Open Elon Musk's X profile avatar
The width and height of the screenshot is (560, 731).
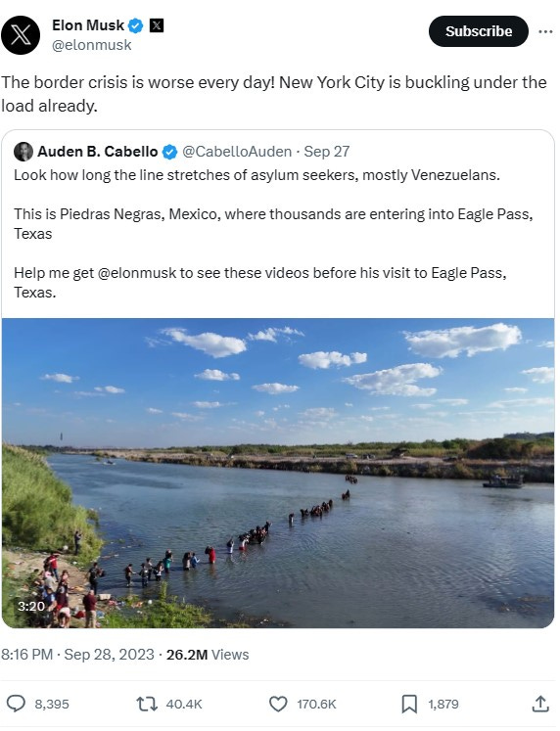tap(20, 35)
